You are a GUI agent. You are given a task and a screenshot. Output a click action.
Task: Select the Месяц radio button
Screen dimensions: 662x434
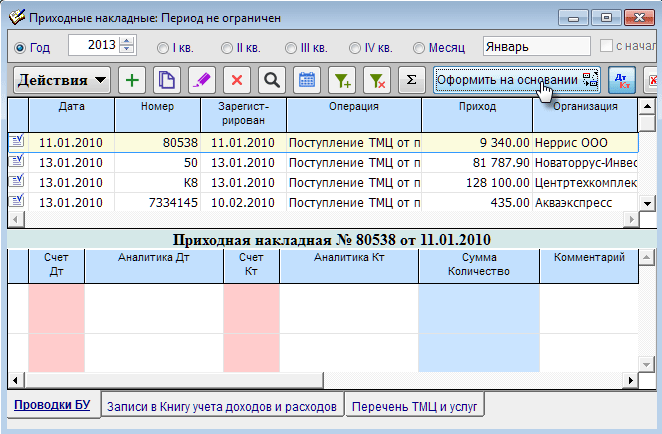[418, 48]
